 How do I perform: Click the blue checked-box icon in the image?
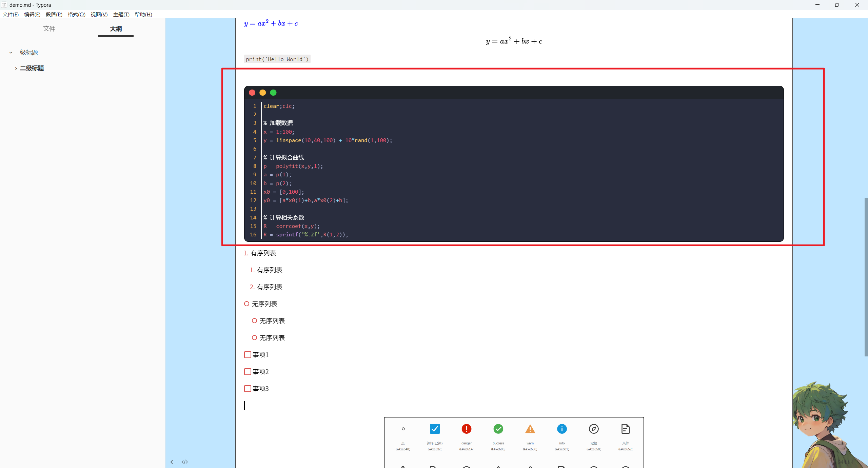pos(435,429)
